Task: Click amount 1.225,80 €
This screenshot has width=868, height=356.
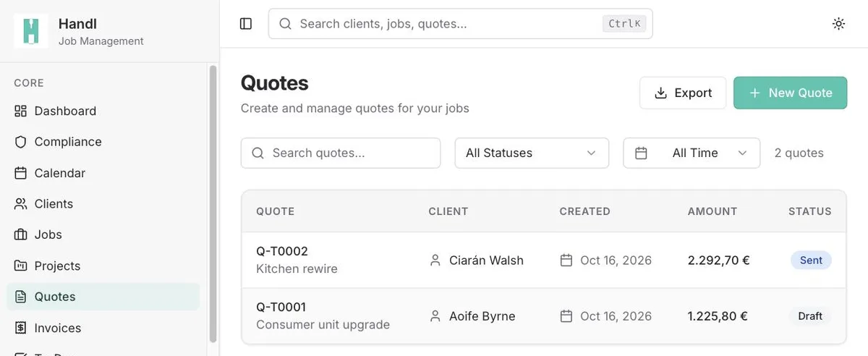Action: pos(718,316)
